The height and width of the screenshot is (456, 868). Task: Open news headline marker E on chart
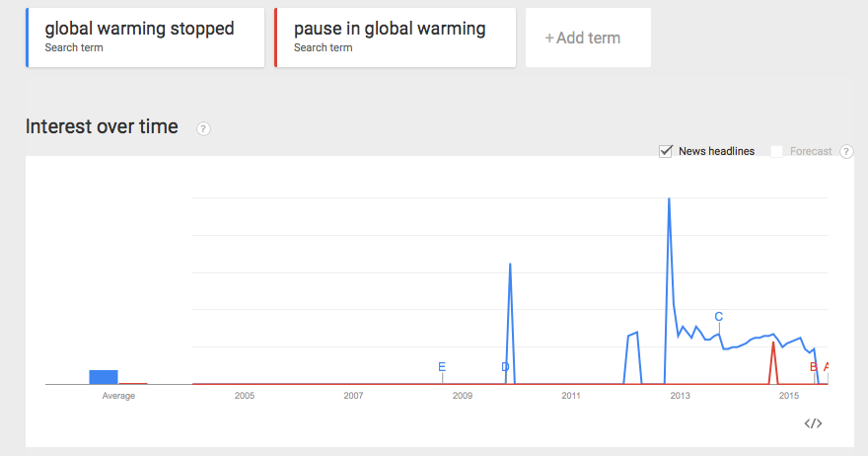pyautogui.click(x=442, y=367)
